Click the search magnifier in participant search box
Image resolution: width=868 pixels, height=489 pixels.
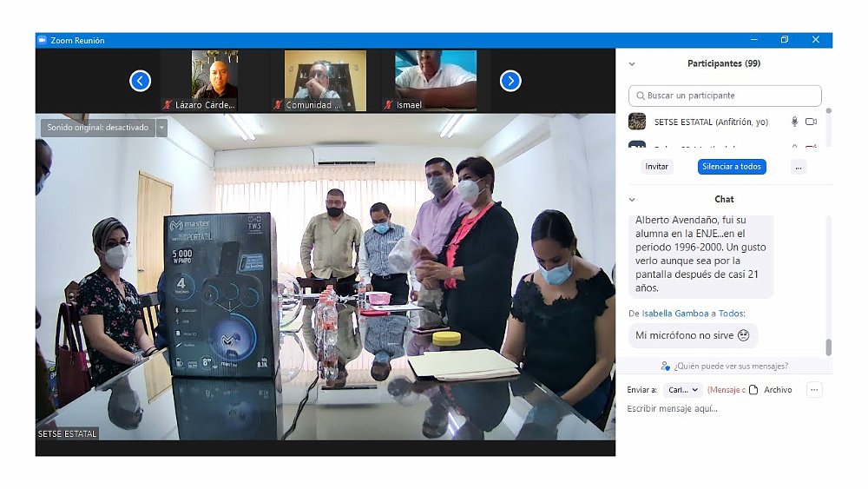[640, 96]
